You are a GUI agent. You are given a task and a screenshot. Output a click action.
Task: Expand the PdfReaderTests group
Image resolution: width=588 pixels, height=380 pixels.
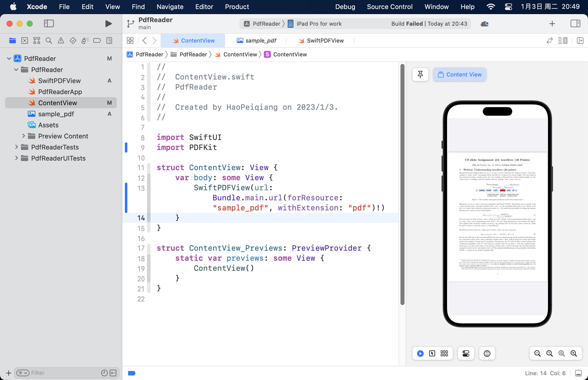(16, 147)
